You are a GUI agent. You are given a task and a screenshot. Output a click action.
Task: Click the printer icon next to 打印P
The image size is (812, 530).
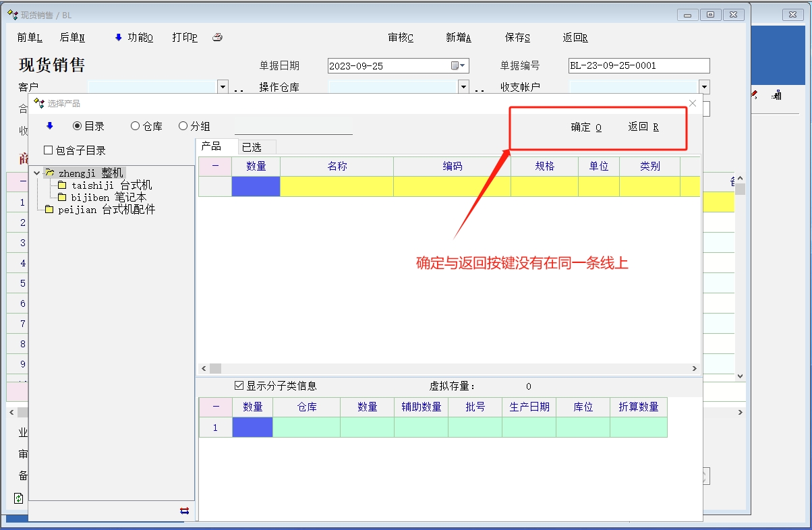click(217, 38)
